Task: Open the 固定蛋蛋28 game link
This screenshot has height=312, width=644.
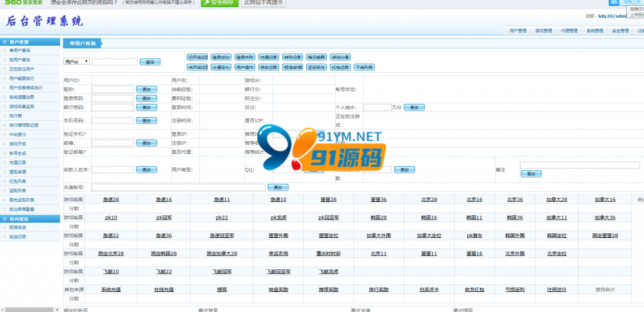Action: pos(604,236)
